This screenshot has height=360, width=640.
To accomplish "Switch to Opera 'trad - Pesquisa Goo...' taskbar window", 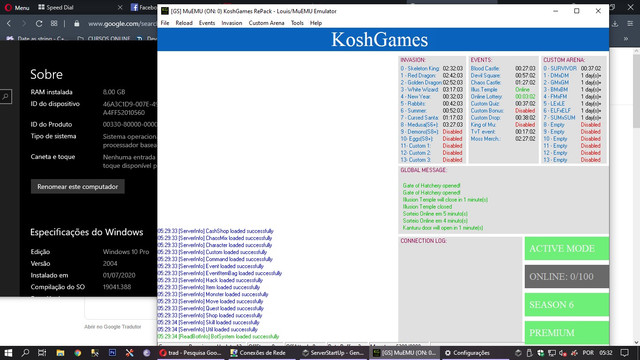I will point(190,353).
